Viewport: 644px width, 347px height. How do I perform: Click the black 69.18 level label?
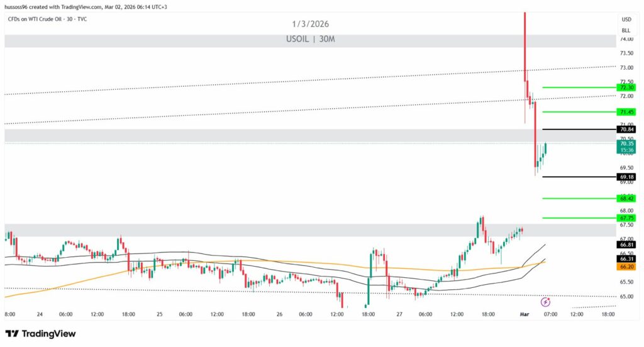(626, 177)
